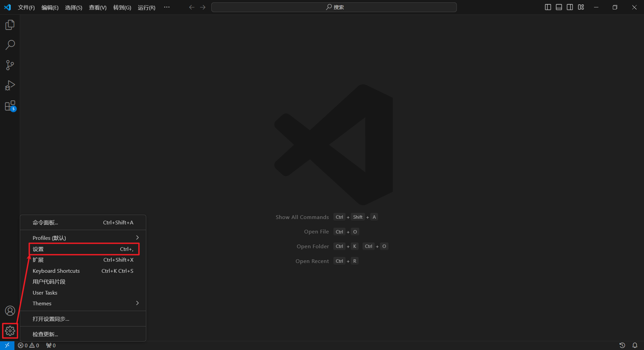Screen dimensions: 644x350
Task: Select User Tasks menu entry
Action: [83, 293]
